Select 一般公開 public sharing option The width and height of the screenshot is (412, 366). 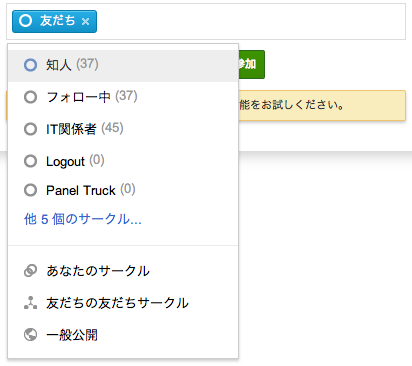(x=123, y=335)
